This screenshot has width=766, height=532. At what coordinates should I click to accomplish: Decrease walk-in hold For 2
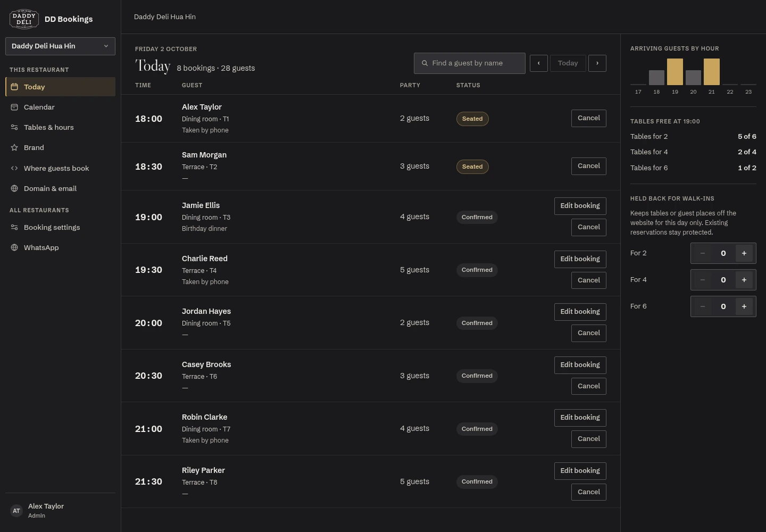pos(703,253)
